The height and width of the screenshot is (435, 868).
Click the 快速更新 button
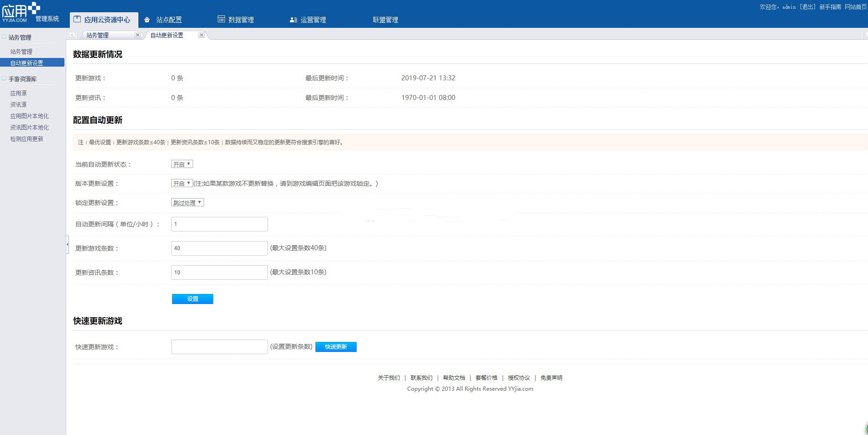pyautogui.click(x=336, y=347)
